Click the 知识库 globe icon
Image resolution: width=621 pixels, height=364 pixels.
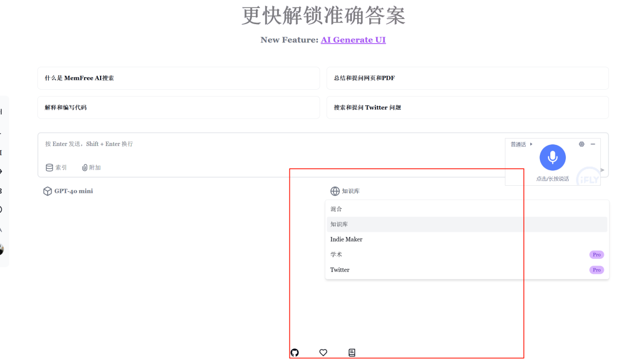point(335,191)
